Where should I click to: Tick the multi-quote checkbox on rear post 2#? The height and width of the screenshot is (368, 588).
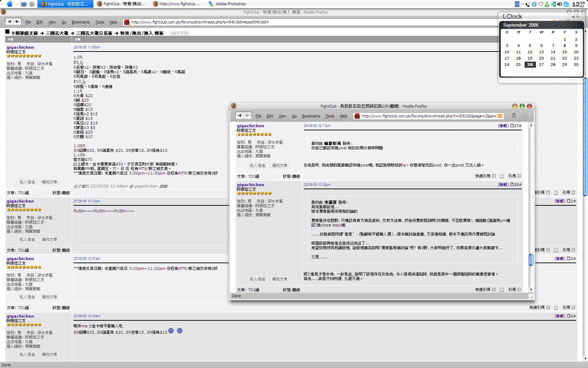(x=556, y=250)
